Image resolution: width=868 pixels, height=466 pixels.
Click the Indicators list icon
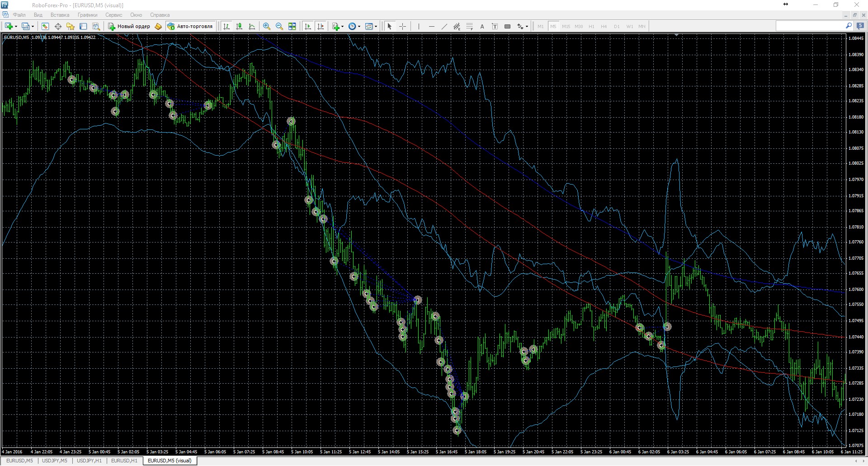(x=336, y=26)
